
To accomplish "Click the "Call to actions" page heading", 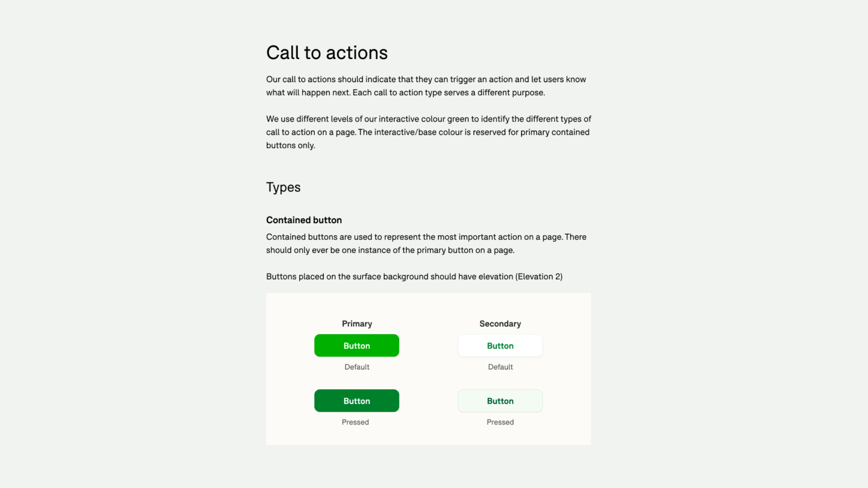I will [x=327, y=53].
